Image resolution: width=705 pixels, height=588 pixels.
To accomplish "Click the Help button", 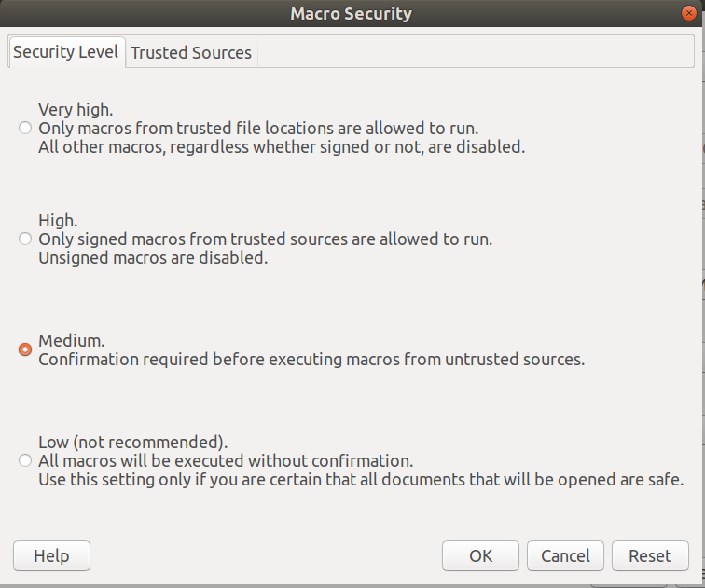I will coord(51,556).
